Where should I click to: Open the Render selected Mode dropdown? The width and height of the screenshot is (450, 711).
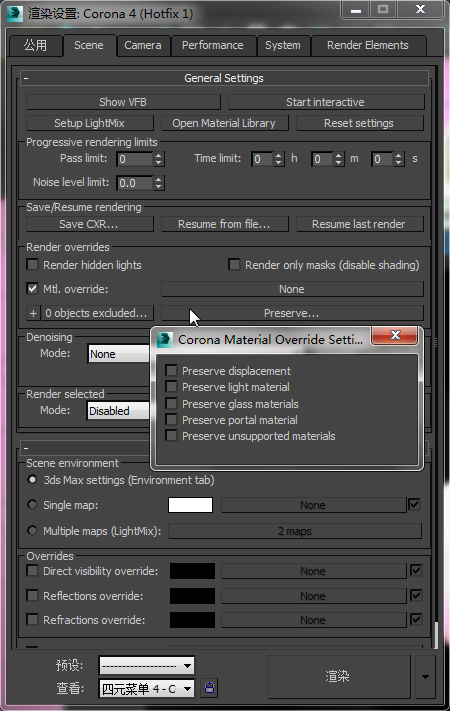click(x=119, y=410)
